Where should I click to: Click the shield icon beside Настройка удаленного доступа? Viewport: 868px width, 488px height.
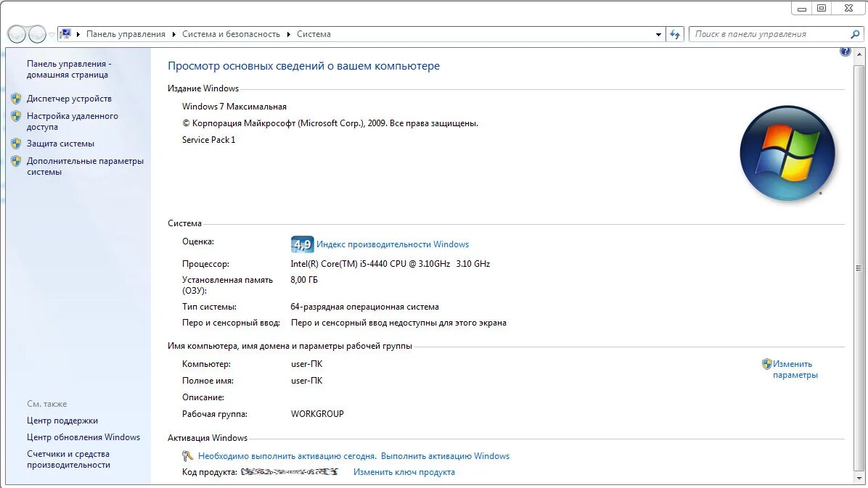(x=16, y=116)
